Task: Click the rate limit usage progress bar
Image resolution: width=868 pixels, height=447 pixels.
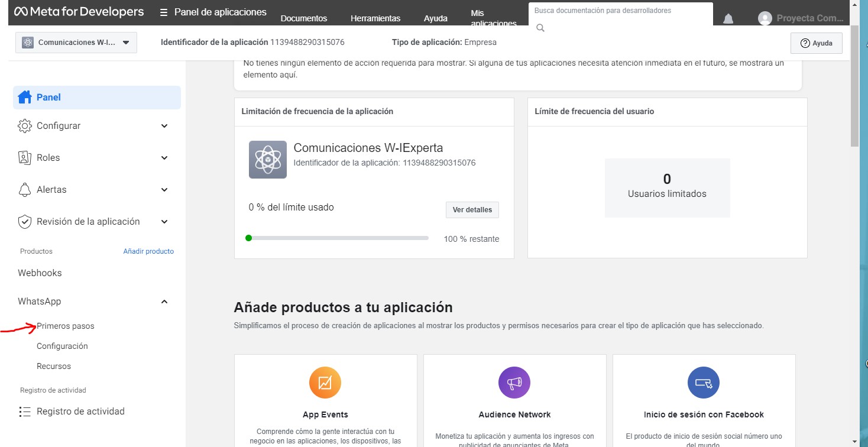Action: (337, 238)
